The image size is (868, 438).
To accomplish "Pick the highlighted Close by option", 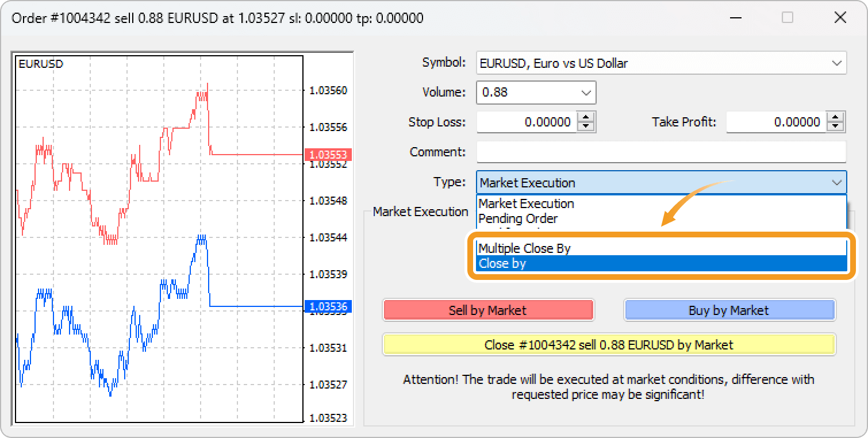I will pyautogui.click(x=502, y=264).
